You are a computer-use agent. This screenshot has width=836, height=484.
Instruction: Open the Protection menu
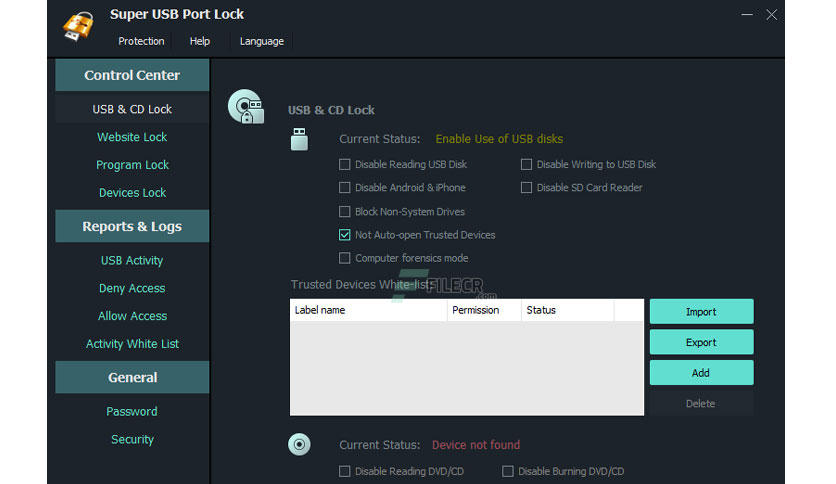[x=141, y=41]
